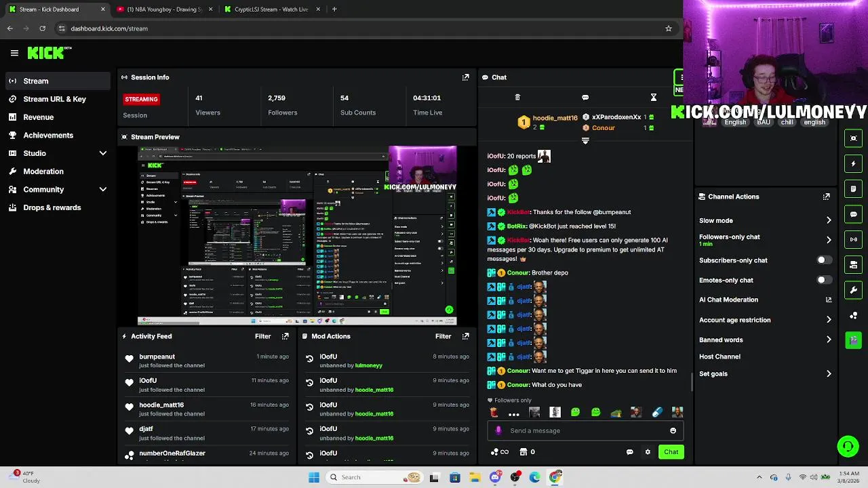The height and width of the screenshot is (488, 868).
Task: Reload the page with browser refresh
Action: 42,28
